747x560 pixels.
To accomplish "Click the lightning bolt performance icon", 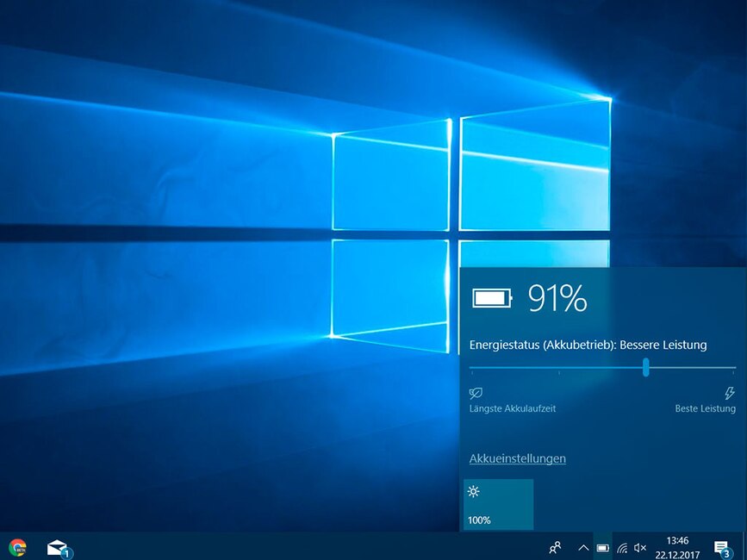I will coord(730,393).
